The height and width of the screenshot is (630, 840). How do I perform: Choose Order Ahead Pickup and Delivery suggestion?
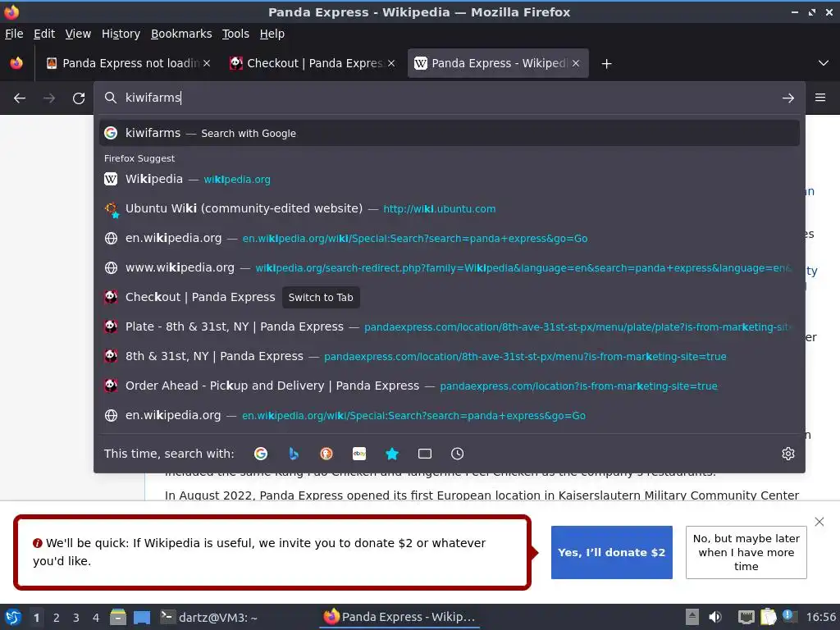[450, 386]
